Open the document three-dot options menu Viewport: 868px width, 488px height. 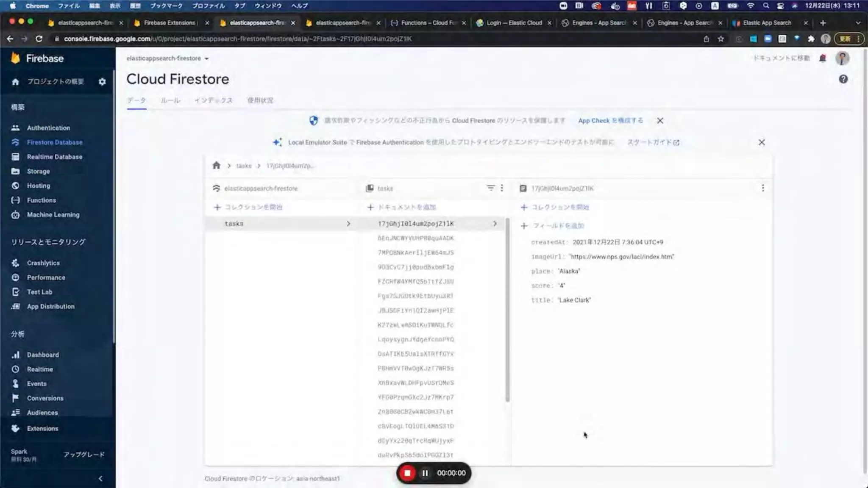tap(762, 188)
